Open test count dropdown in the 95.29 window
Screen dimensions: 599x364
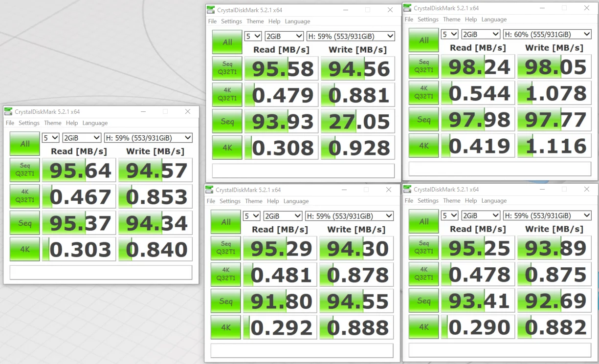coord(252,216)
